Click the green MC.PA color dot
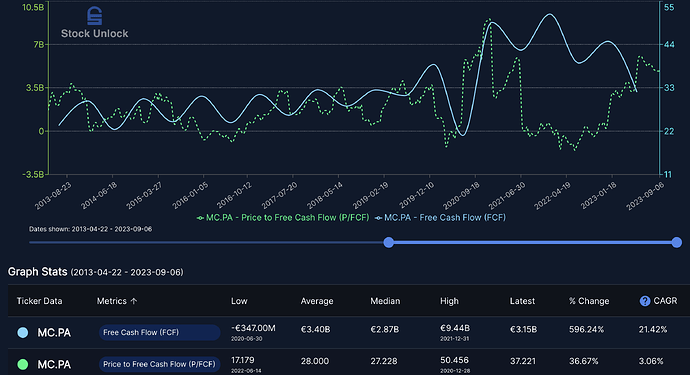690x375 pixels. click(x=22, y=364)
